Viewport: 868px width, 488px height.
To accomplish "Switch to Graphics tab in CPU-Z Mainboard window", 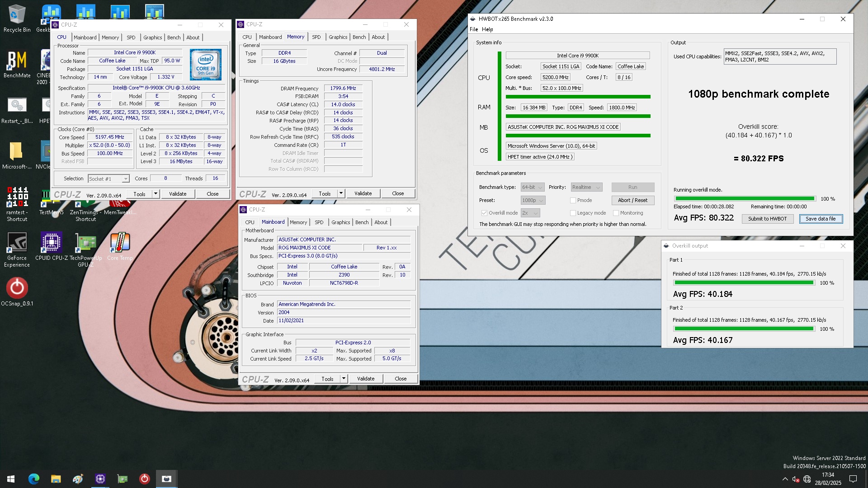I will (340, 222).
